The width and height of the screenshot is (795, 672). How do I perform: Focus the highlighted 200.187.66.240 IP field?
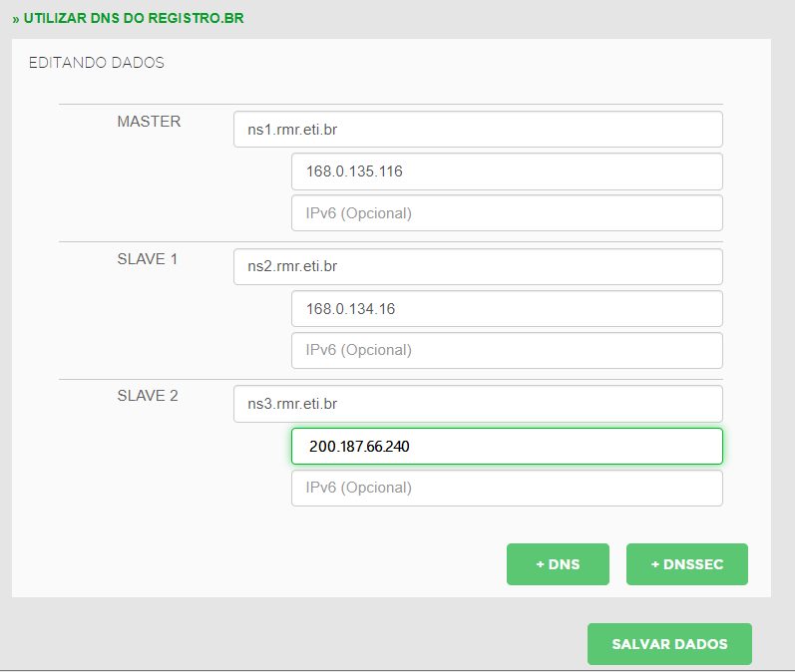tap(507, 446)
